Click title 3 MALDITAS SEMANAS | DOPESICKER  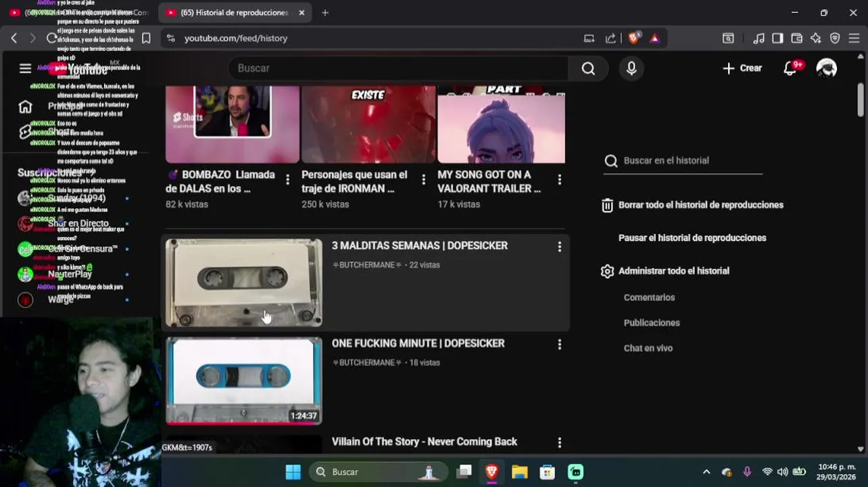pyautogui.click(x=420, y=246)
